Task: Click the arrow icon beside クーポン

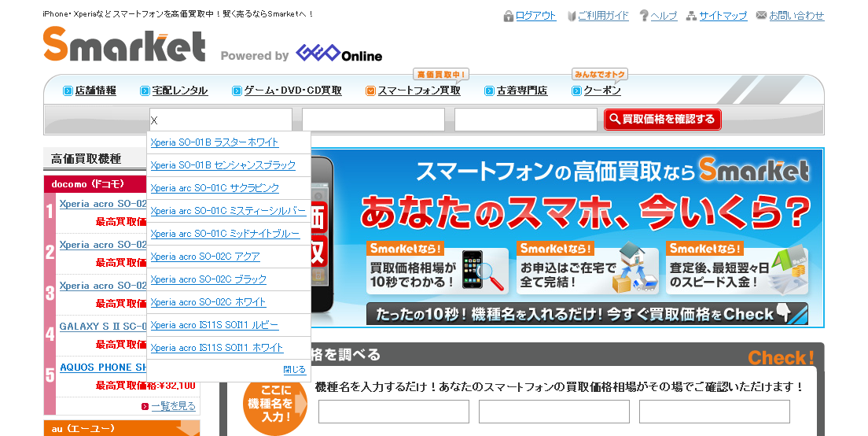Action: coord(576,91)
